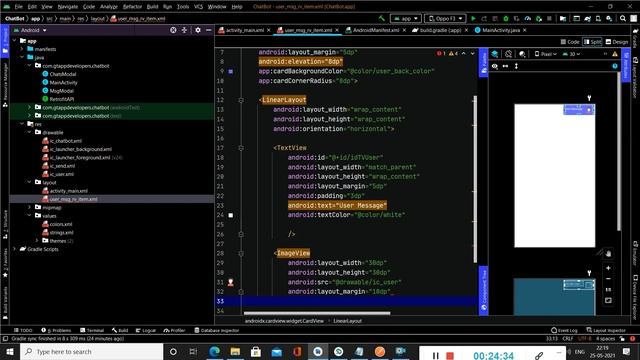Open the app run configuration dropdown
Viewport: 640px width, 360px height.
[x=405, y=18]
